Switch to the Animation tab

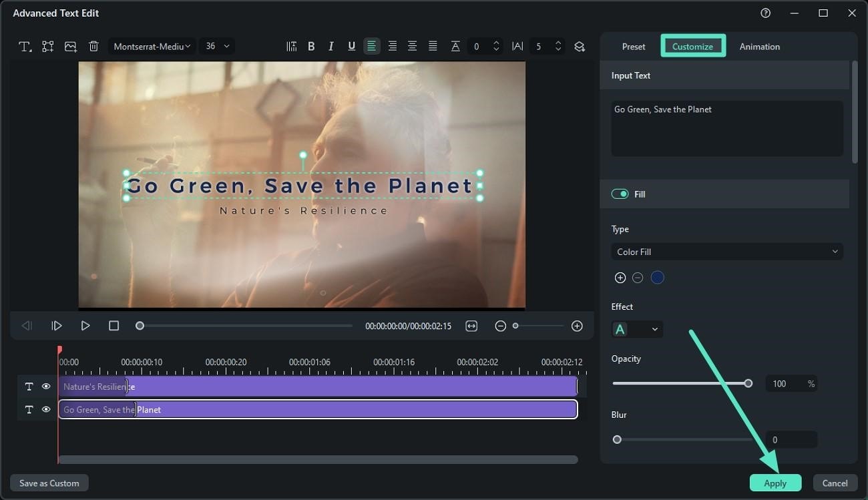coord(760,47)
